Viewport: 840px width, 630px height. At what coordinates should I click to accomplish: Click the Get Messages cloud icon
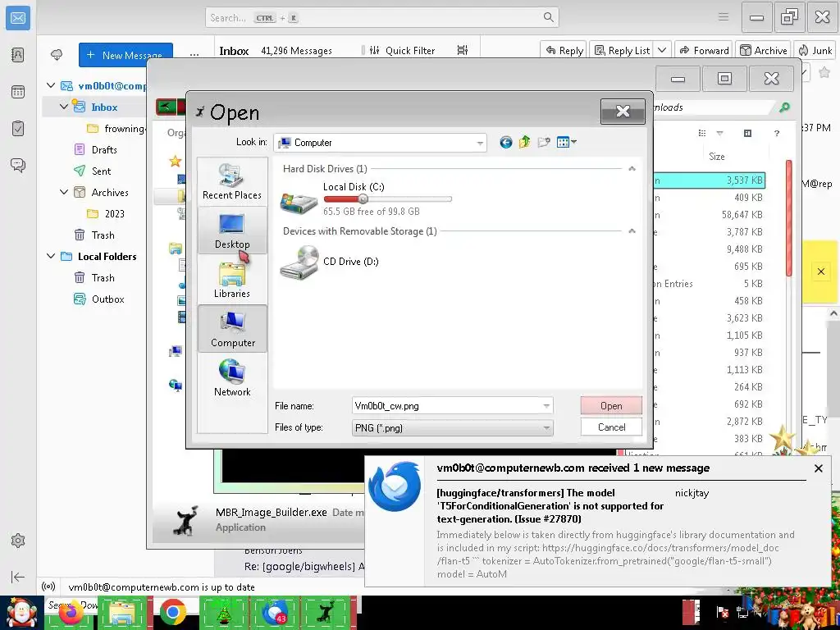click(x=57, y=55)
